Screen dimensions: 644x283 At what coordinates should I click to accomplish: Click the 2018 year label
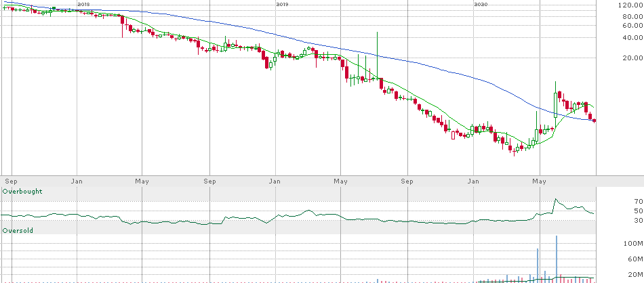(x=83, y=3)
